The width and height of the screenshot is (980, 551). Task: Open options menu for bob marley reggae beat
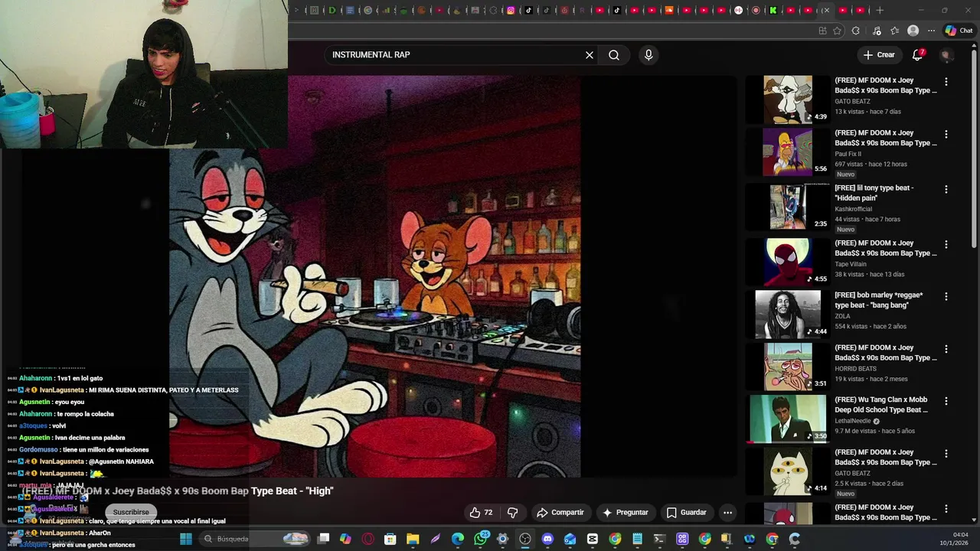pyautogui.click(x=946, y=296)
